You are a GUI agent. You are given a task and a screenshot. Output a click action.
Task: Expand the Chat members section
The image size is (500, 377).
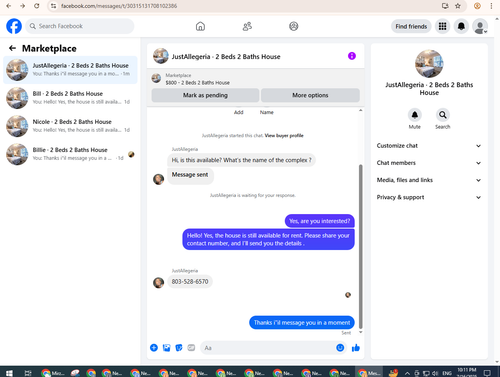tap(429, 163)
